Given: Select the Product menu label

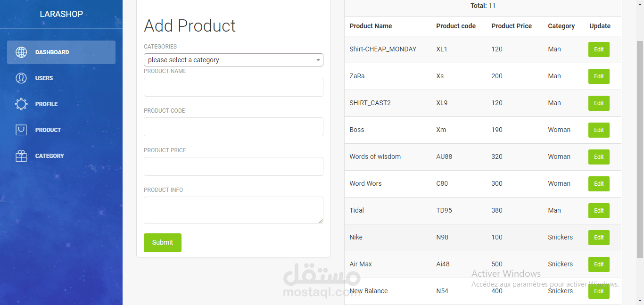Looking at the screenshot, I should point(48,130).
